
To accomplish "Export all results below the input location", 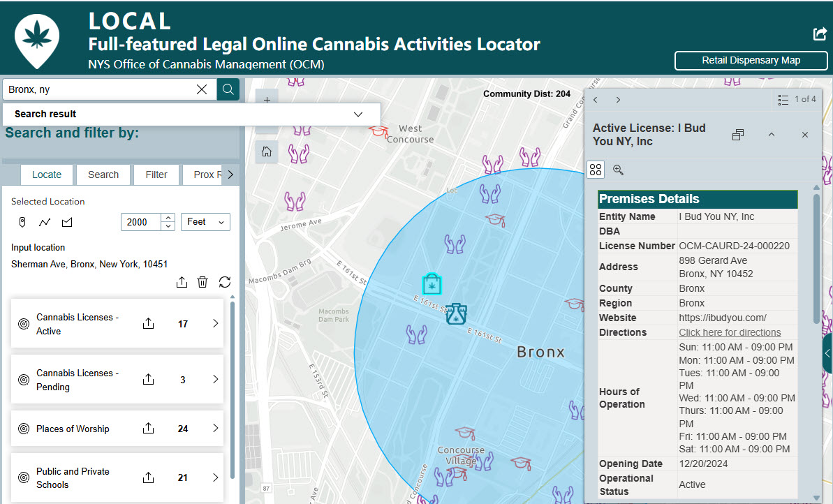I will point(182,282).
